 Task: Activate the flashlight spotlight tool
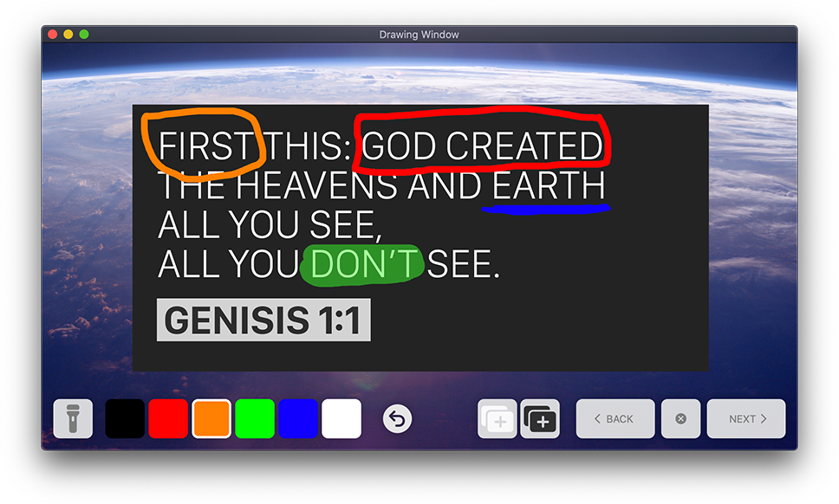tap(73, 418)
